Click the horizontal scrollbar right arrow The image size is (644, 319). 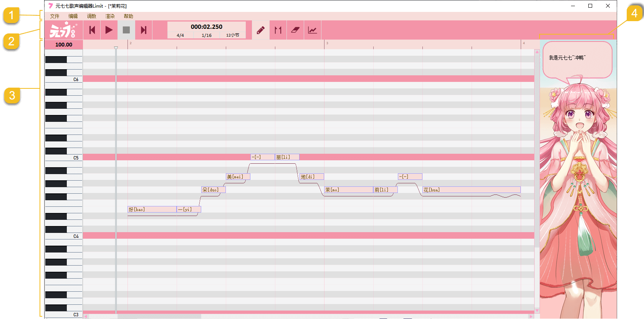(x=531, y=316)
